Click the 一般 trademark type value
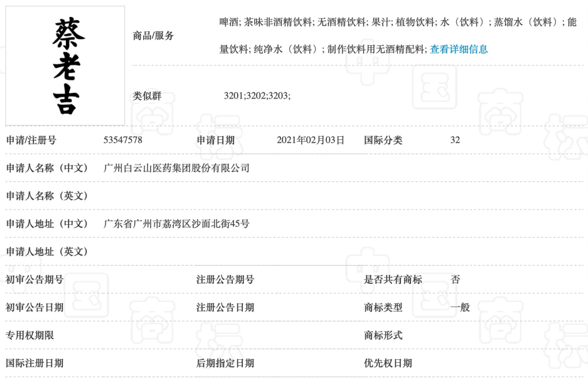 (460, 308)
